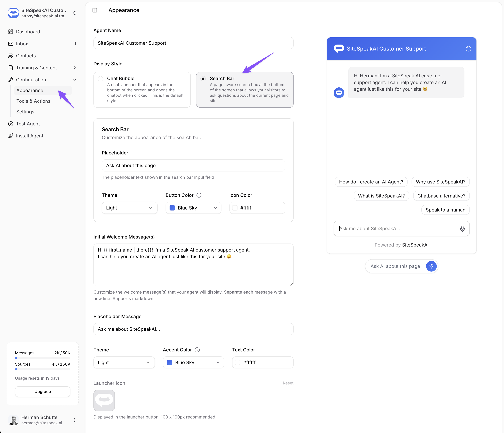Select the Appearance submenu item
Image resolution: width=504 pixels, height=433 pixels.
(x=43, y=90)
